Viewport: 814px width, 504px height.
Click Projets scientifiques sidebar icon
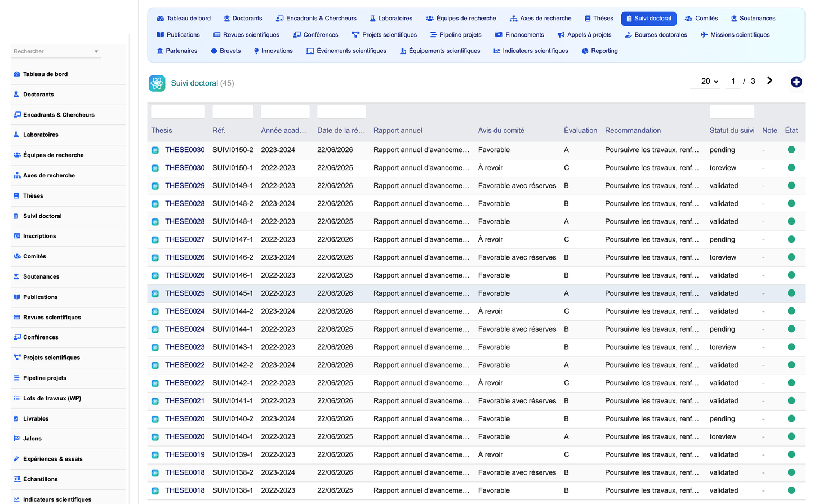[x=17, y=358]
